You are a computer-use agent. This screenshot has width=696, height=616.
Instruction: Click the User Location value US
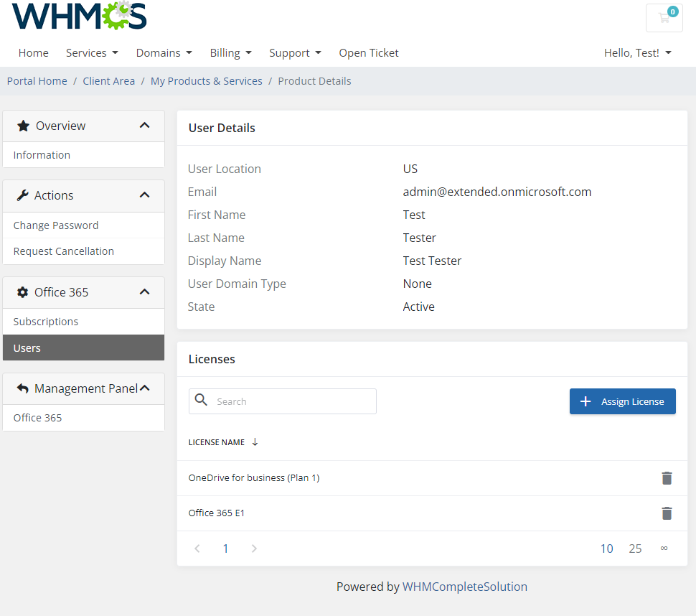point(410,169)
